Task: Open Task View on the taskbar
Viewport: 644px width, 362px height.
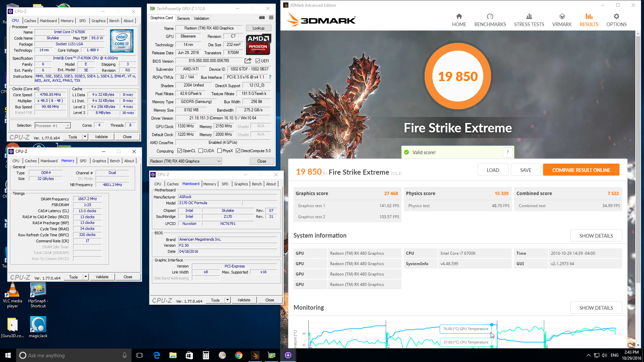Action: pos(140,355)
